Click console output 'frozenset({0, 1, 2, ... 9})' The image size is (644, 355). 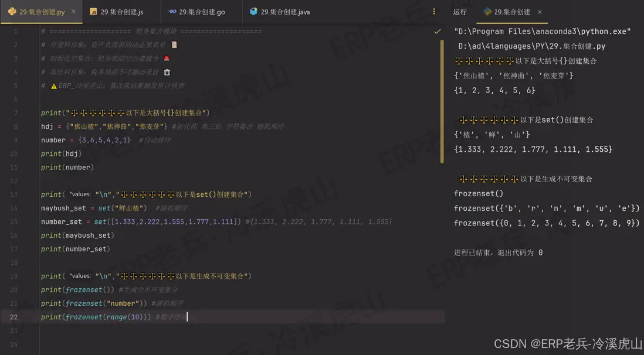coord(547,223)
